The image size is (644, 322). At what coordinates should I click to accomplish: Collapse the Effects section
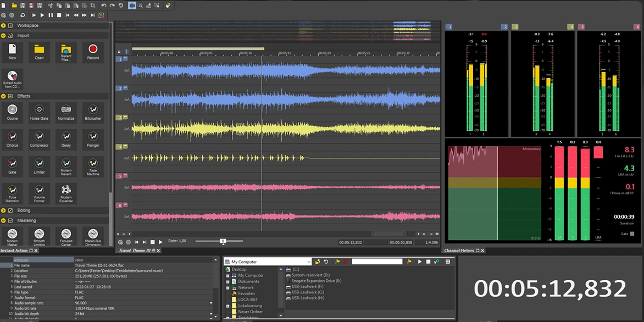click(x=3, y=96)
